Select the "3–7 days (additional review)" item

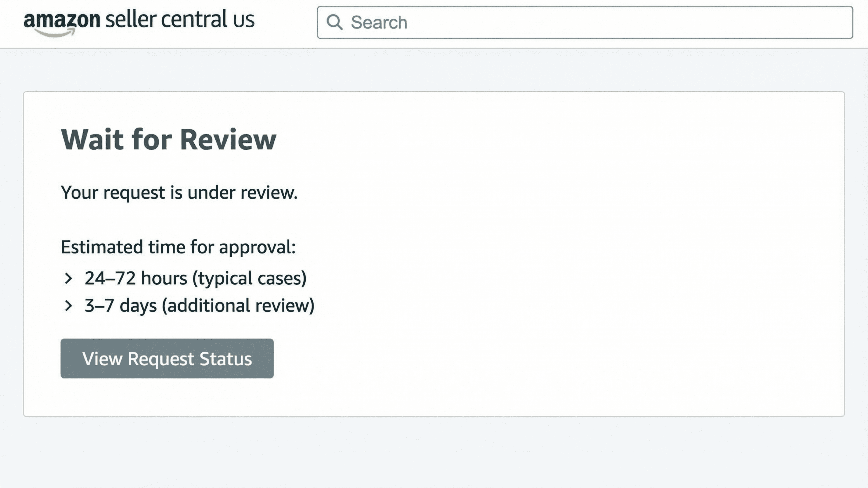199,306
